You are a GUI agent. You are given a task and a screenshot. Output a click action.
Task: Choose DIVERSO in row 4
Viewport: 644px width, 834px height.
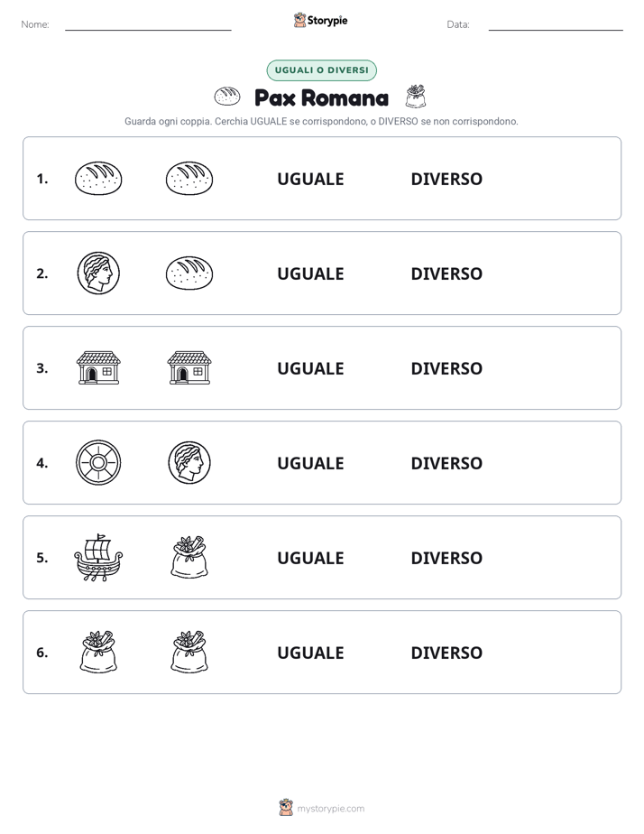point(446,463)
